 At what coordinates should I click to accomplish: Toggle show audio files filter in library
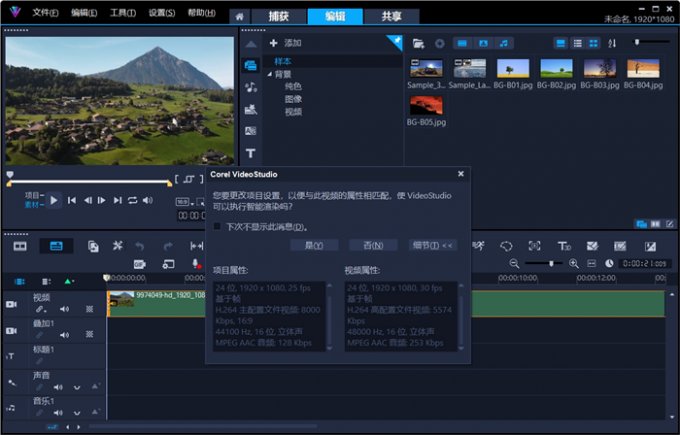[503, 43]
